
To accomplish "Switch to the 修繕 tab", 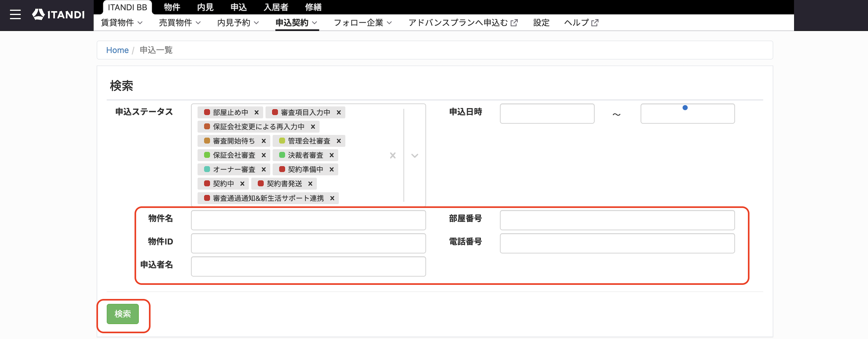I will point(313,7).
